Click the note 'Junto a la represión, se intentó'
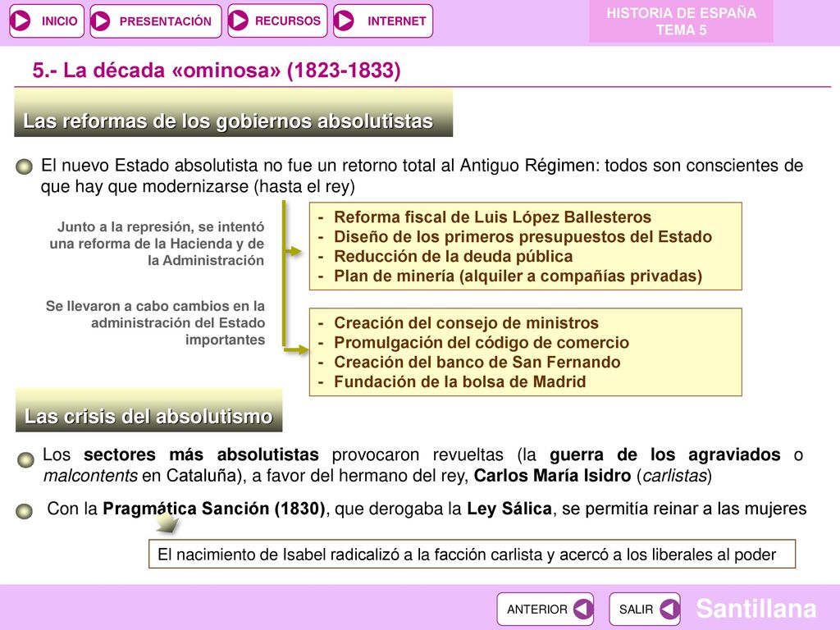This screenshot has width=840, height=630. click(157, 243)
